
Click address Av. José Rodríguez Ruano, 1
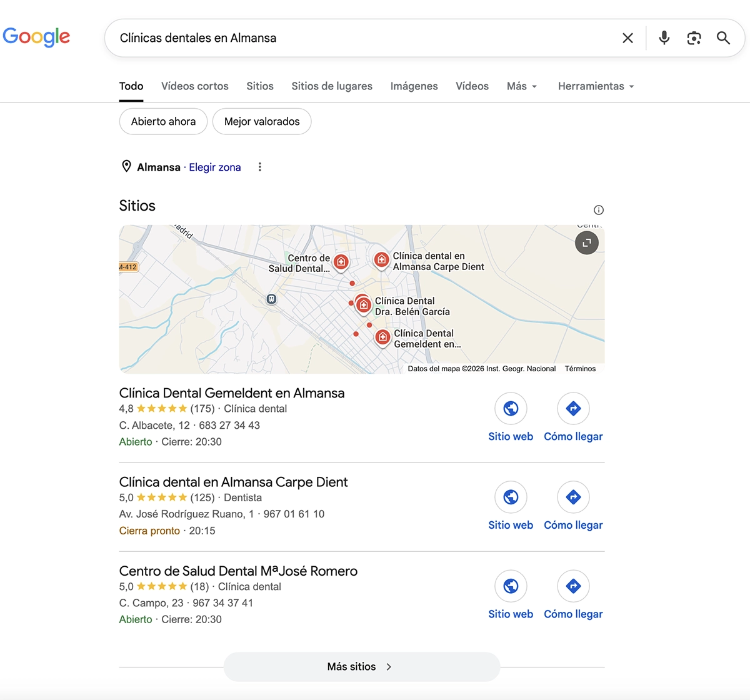click(x=187, y=514)
